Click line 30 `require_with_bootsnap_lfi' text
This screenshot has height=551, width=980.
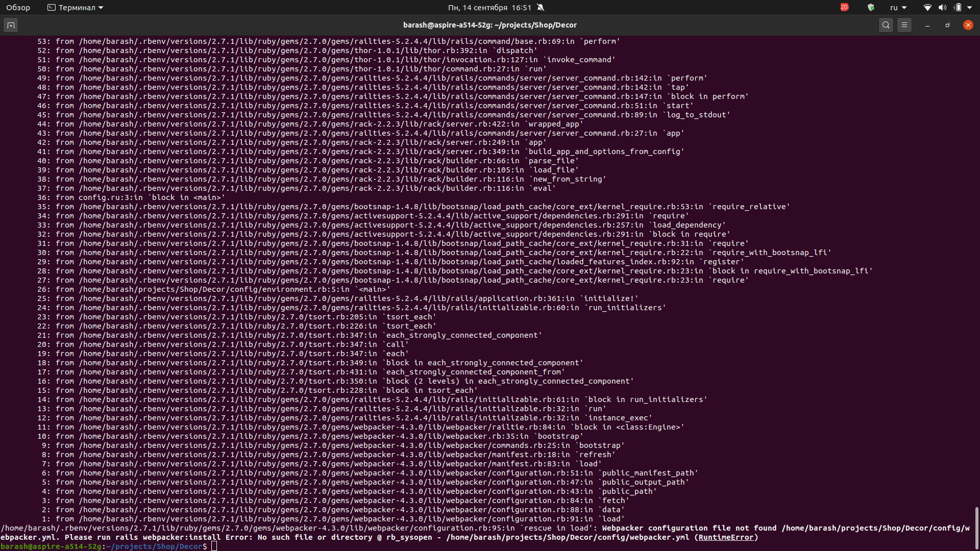[x=770, y=253]
